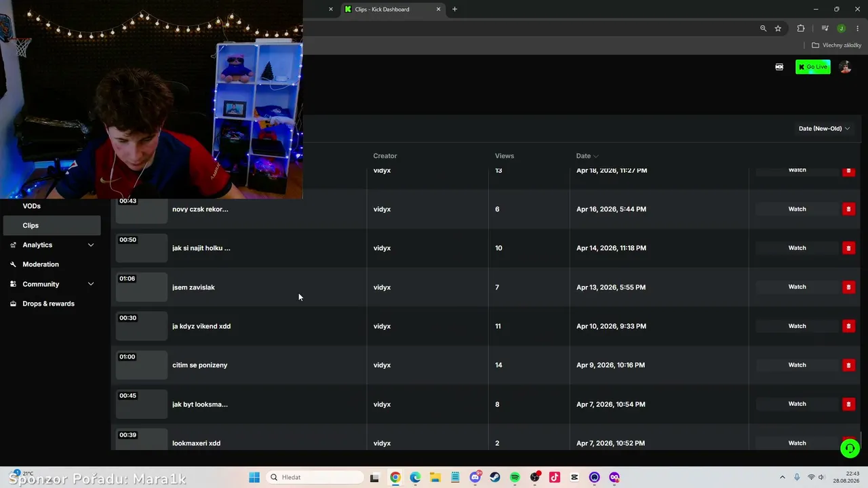Open CapCut from the taskbar

(574, 477)
